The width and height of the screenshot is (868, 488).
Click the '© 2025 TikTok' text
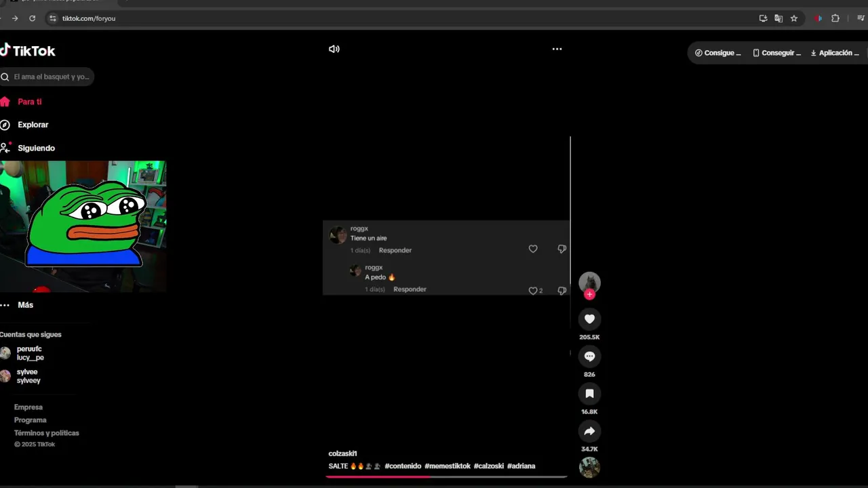[x=35, y=445]
